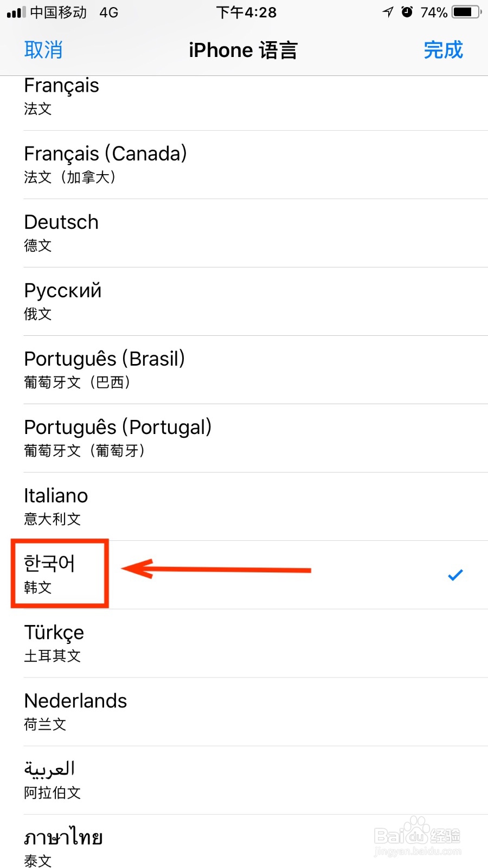The width and height of the screenshot is (488, 868).
Task: Select Nederlands 荷兰文 language
Action: (x=244, y=712)
